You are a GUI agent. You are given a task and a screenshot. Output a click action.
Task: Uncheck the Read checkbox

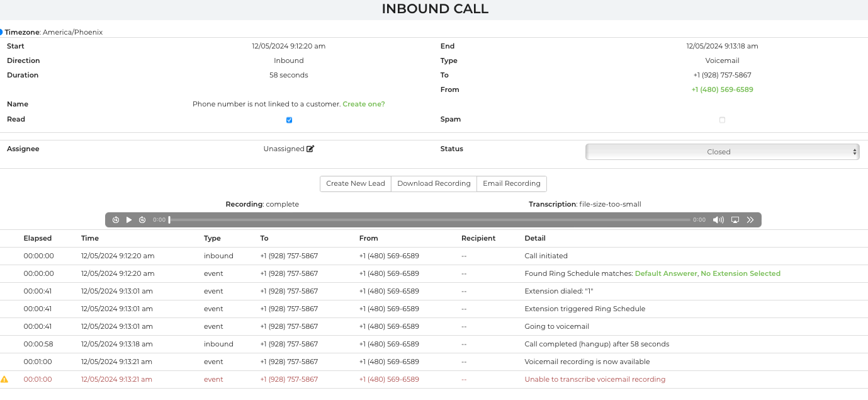tap(289, 120)
